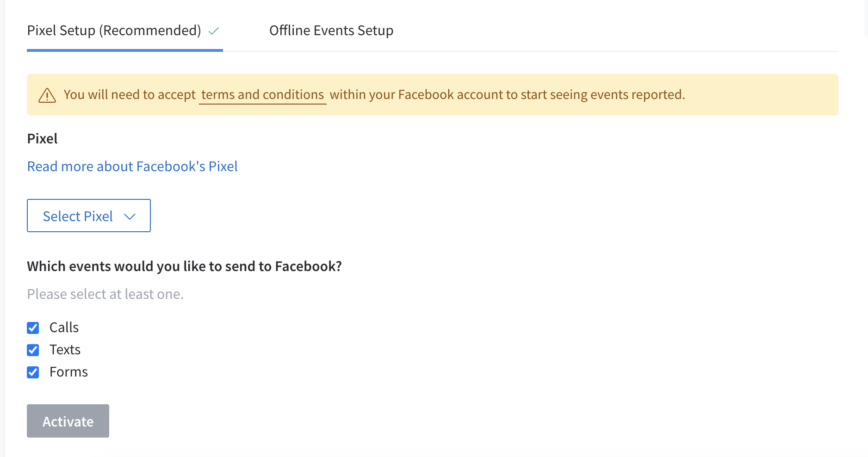This screenshot has height=457, width=868.
Task: Click the 'Which events would you like to send to Facebook?' heading
Action: coord(184,266)
